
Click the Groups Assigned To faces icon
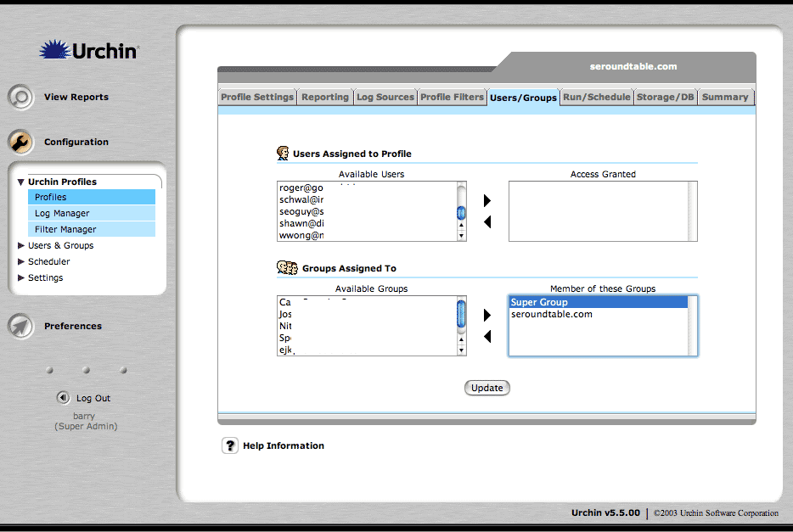coord(287,268)
